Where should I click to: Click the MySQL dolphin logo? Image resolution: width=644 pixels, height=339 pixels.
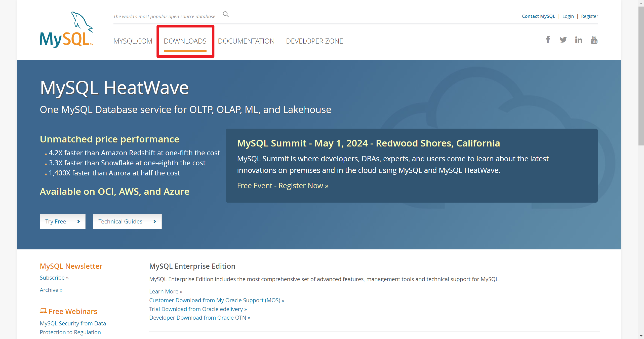66,30
